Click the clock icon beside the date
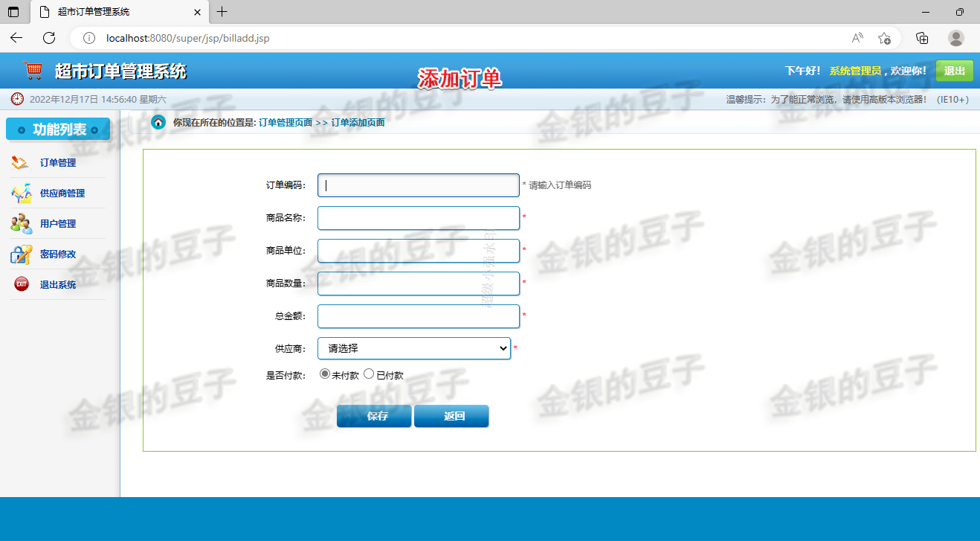The height and width of the screenshot is (541, 980). (x=16, y=98)
